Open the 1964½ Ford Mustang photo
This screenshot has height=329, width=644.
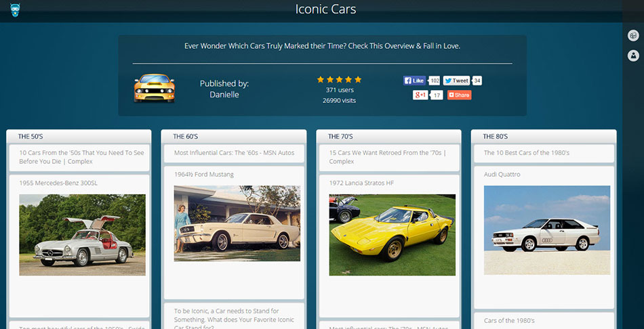pos(237,223)
